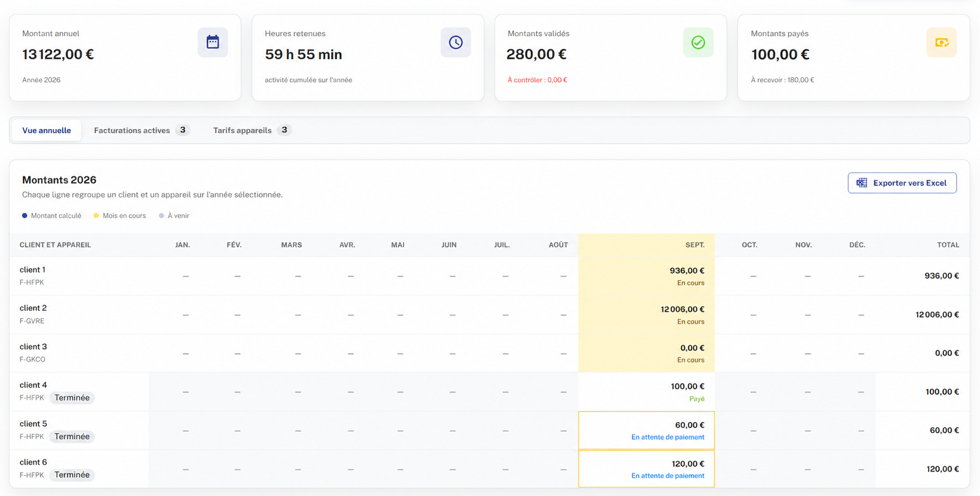Click the F-GVRE aircraft label
Screen dimensions: 980x496
click(32, 321)
